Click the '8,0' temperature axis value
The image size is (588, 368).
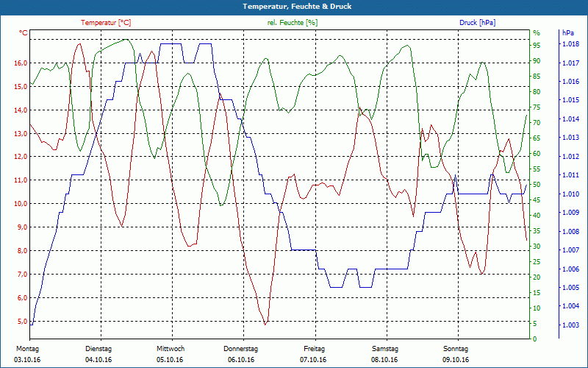click(23, 251)
